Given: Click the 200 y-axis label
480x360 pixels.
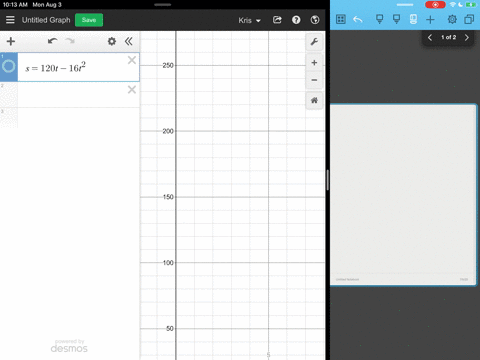Looking at the screenshot, I should click(168, 131).
